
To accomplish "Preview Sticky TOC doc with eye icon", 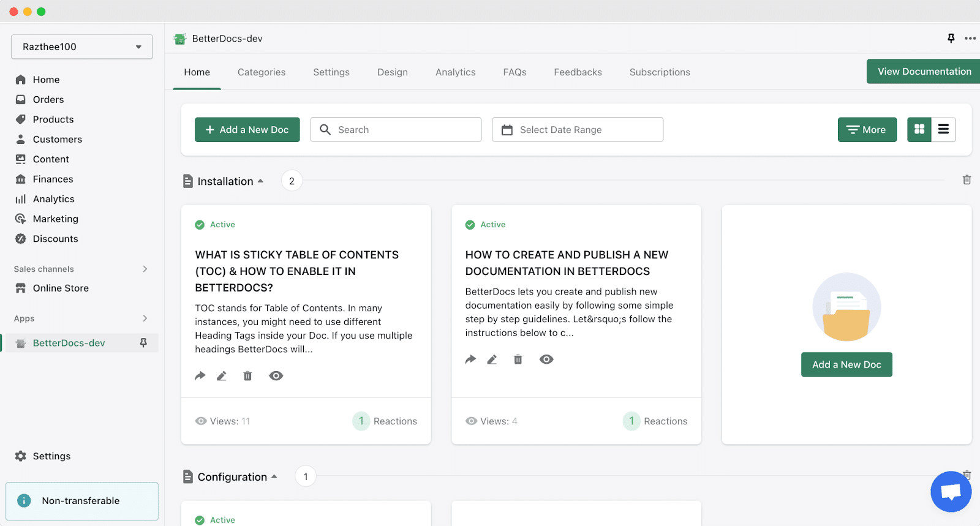I will click(276, 376).
